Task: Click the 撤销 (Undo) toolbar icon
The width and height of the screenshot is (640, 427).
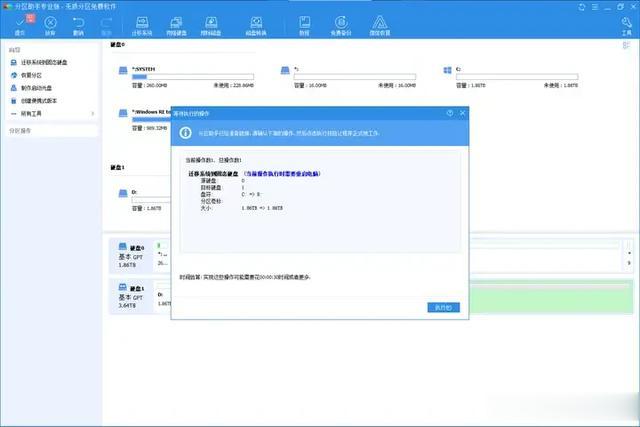Action: click(x=78, y=25)
